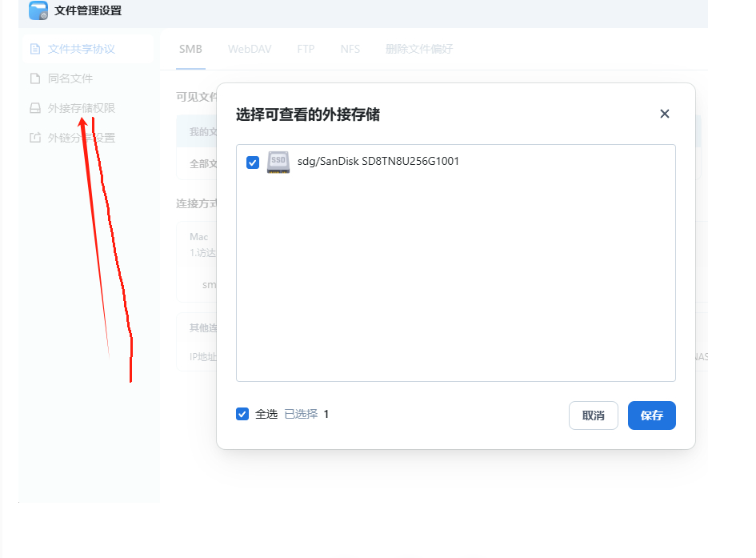Go to the NFS tab
756x558 pixels.
tap(350, 49)
